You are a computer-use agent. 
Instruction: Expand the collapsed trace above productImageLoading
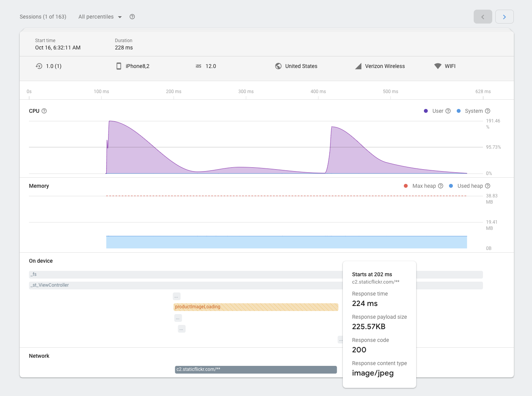(x=176, y=296)
